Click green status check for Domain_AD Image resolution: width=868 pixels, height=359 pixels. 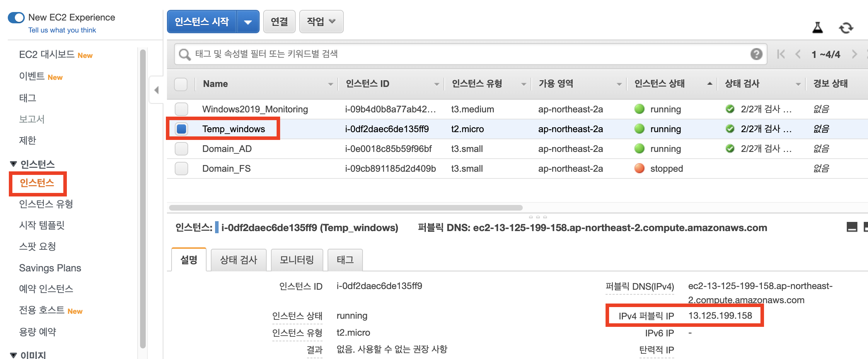pos(730,148)
